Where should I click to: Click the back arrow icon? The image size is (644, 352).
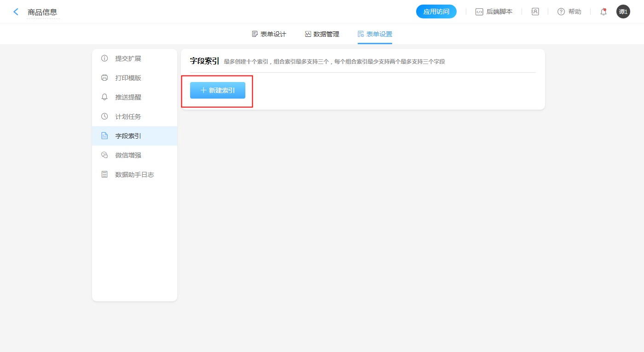coord(16,12)
